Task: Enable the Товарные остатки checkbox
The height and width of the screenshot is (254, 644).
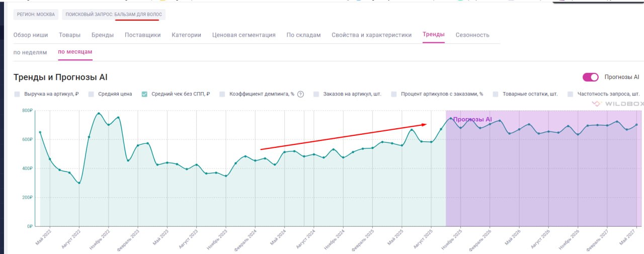Action: point(496,94)
